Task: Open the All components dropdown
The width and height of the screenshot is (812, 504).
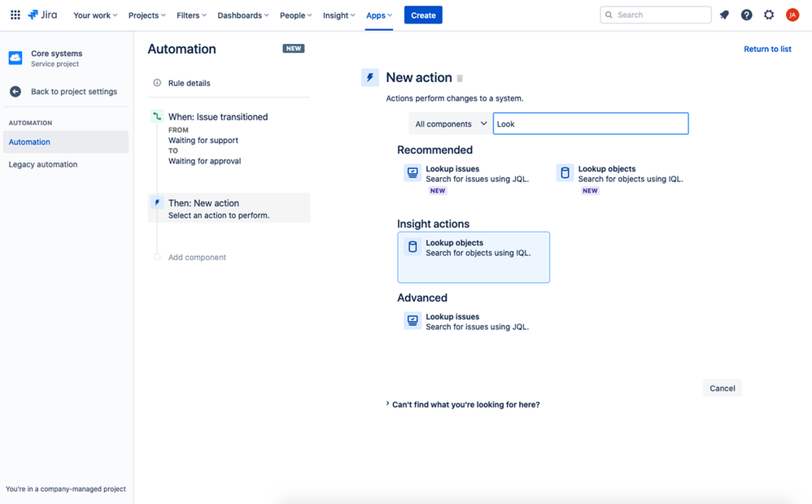Action: 451,124
